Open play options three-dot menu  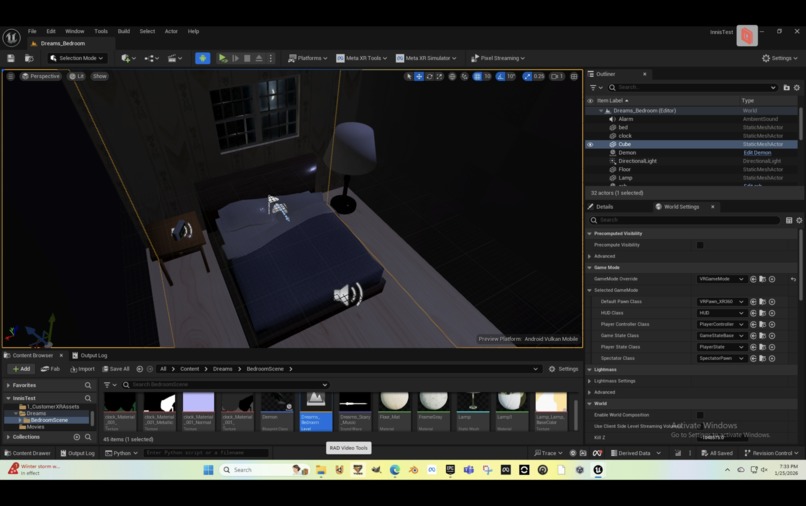271,58
